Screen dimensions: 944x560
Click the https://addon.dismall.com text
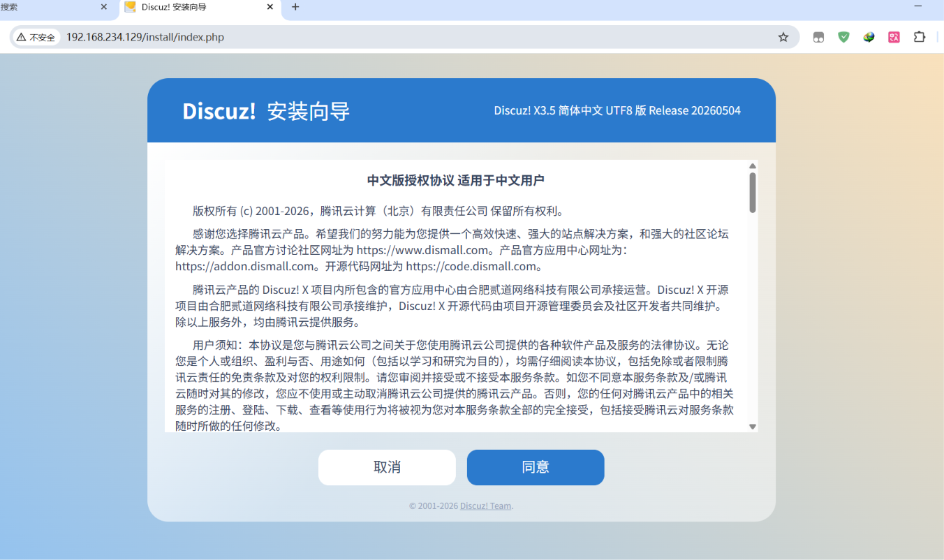(245, 266)
